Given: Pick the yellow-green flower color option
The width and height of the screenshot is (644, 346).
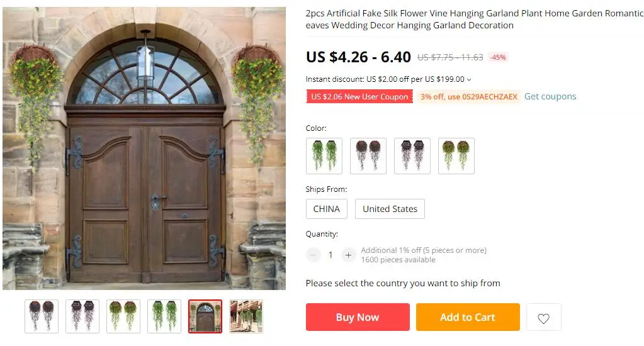Looking at the screenshot, I should (456, 156).
